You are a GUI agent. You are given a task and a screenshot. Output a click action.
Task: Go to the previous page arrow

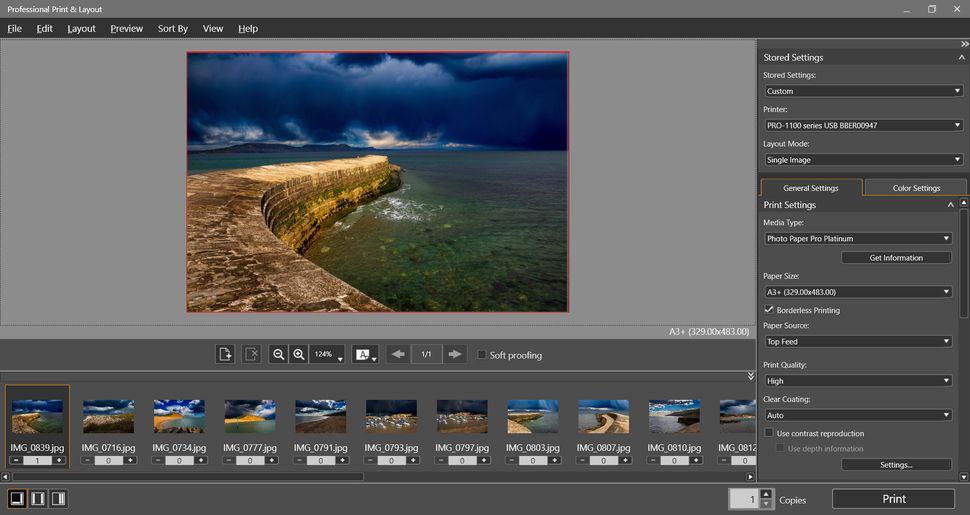point(398,354)
